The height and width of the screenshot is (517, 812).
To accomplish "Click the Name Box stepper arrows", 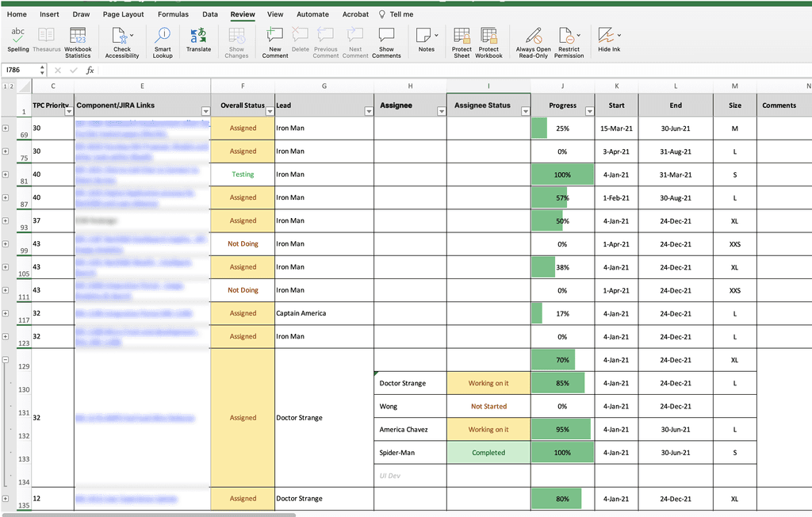I will point(42,70).
